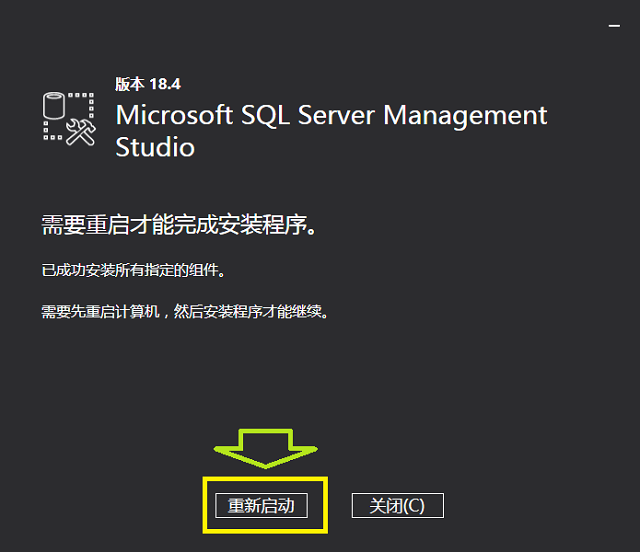
Task: Minimize the installer window
Action: pyautogui.click(x=614, y=26)
